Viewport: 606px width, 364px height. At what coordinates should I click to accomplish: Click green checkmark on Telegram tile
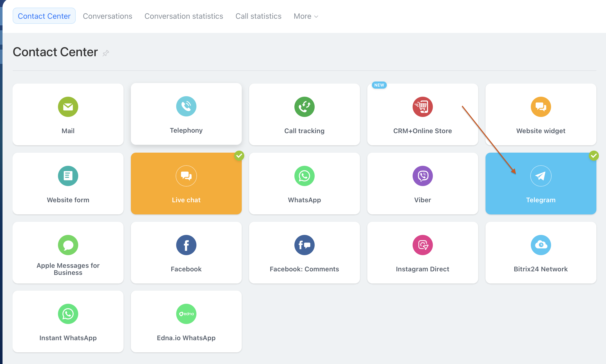coord(594,156)
